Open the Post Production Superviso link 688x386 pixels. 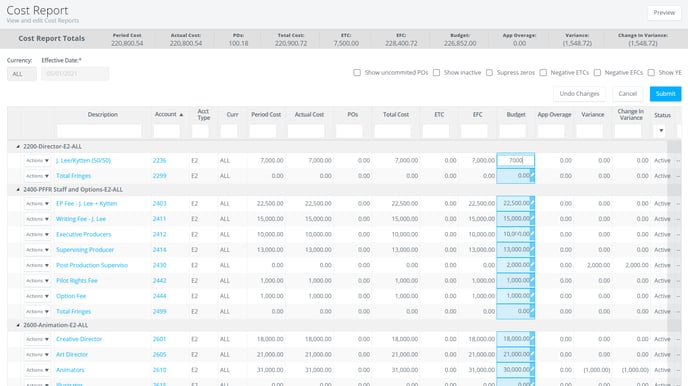coord(92,265)
